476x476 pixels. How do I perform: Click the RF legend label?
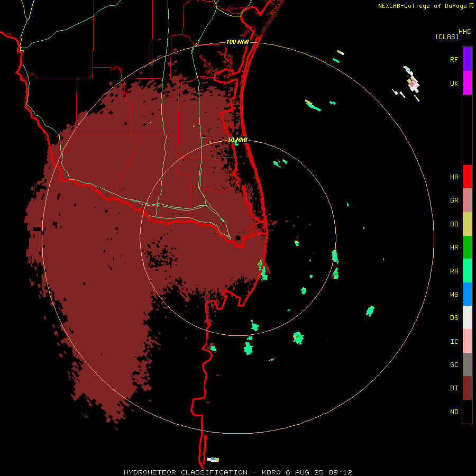[454, 59]
